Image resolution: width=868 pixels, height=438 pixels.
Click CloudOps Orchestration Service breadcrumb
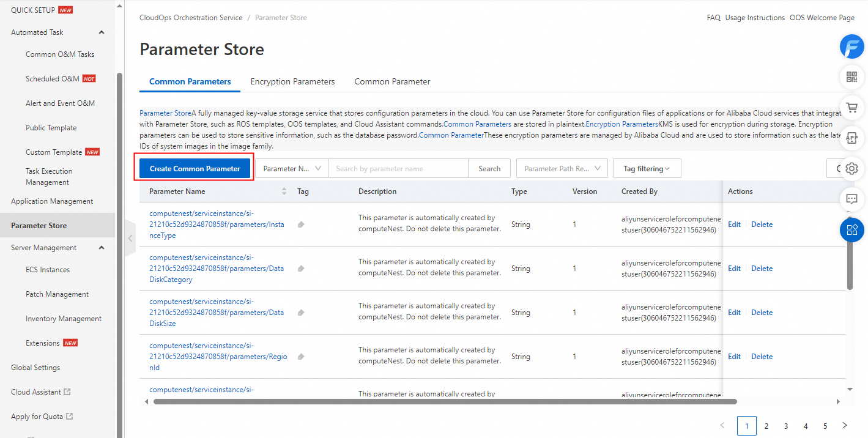(191, 18)
